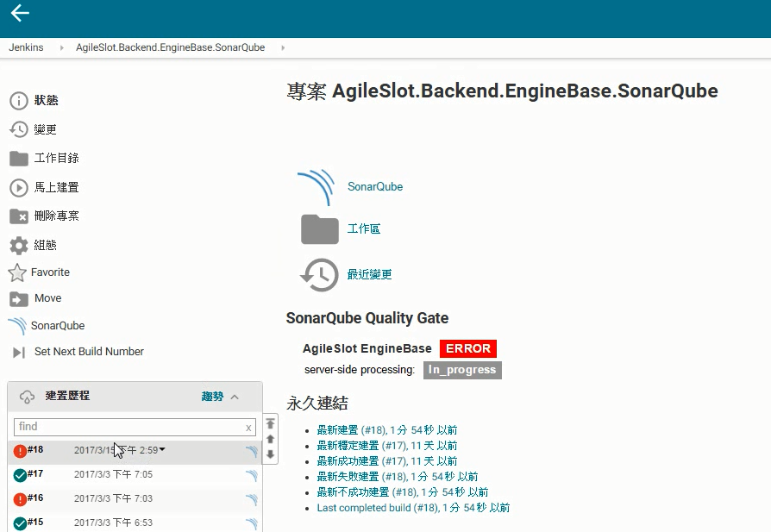
Task: Click the Set Next Build Number skip icon
Action: (19, 352)
